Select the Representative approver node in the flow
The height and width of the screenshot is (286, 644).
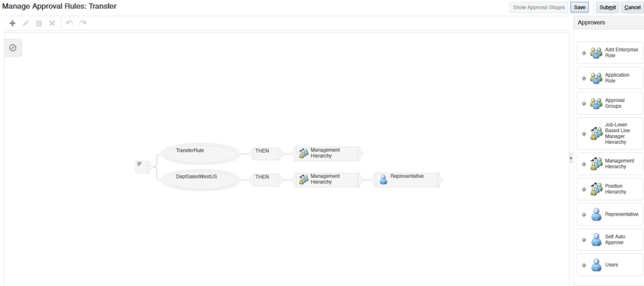pos(407,180)
